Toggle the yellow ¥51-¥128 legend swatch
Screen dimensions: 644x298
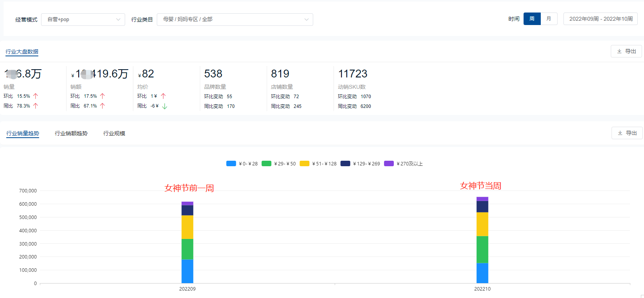pyautogui.click(x=305, y=163)
